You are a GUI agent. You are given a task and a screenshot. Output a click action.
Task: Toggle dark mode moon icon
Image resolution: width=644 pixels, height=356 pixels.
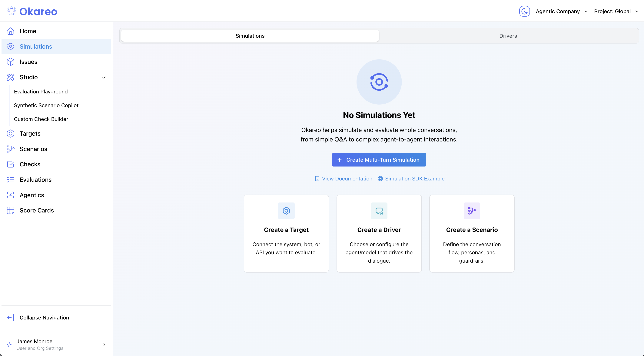pyautogui.click(x=524, y=11)
